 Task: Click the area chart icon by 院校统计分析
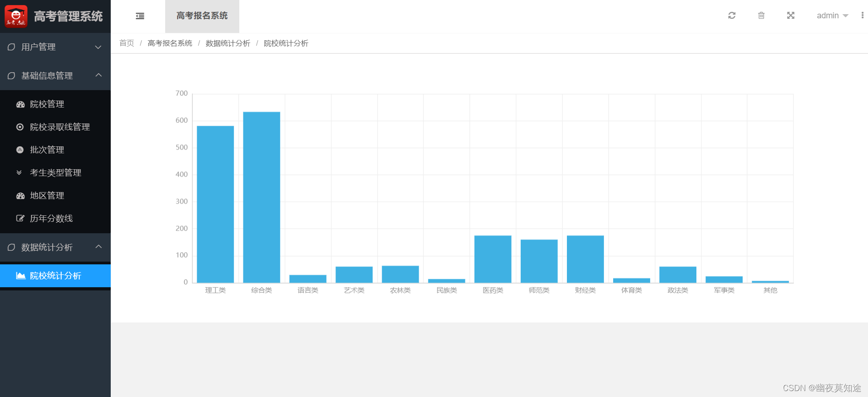tap(21, 276)
